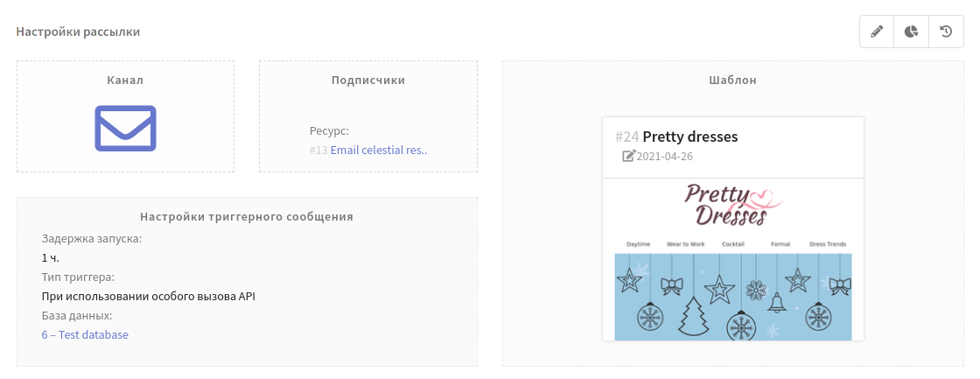Click the Настройки рассылки heading
This screenshot has height=379, width=980.
78,32
